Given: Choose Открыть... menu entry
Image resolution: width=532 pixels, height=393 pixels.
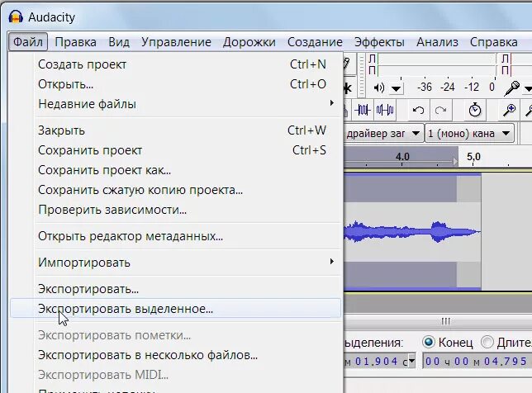Looking at the screenshot, I should [175, 84].
